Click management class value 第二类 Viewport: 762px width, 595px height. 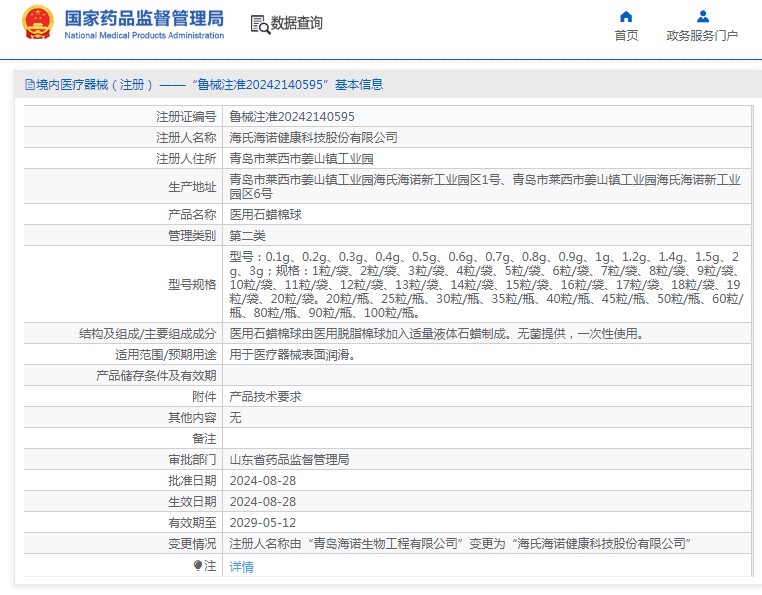[x=247, y=236]
